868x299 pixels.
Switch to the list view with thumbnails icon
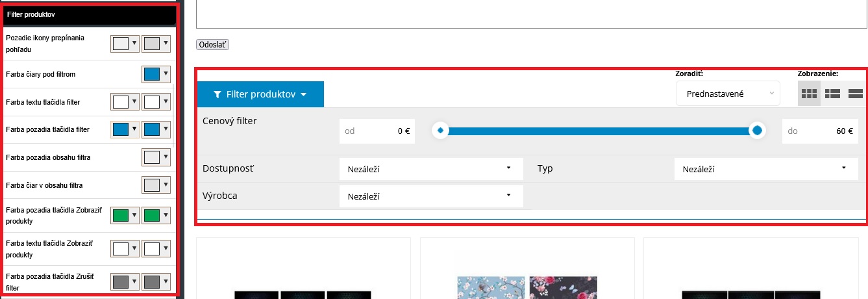(832, 94)
